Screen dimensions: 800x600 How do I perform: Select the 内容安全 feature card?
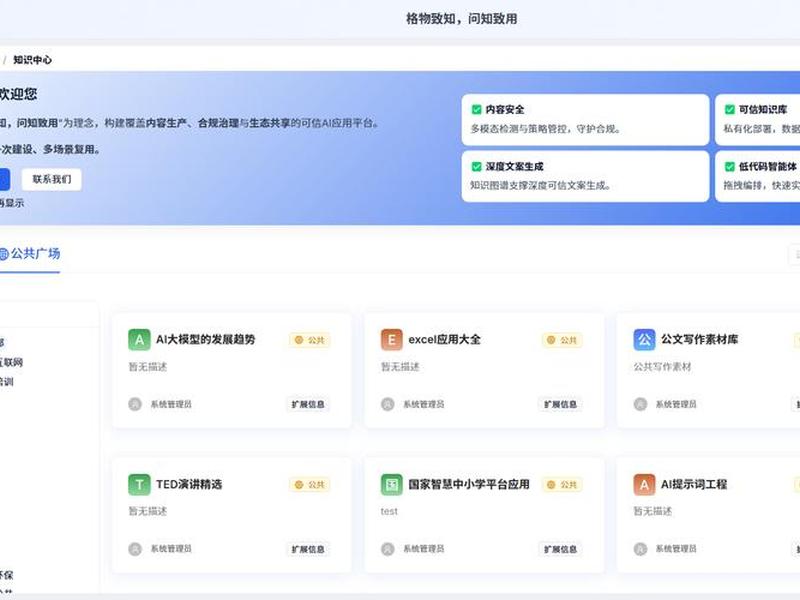pyautogui.click(x=585, y=119)
